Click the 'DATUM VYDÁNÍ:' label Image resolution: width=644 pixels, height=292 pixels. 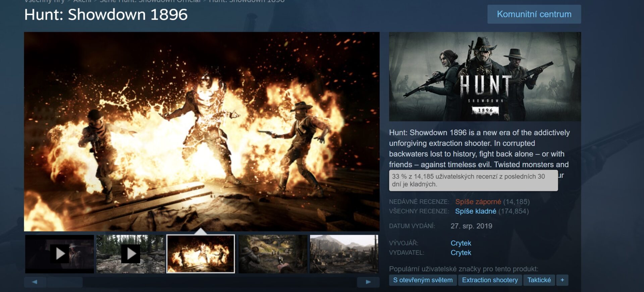[x=412, y=226]
